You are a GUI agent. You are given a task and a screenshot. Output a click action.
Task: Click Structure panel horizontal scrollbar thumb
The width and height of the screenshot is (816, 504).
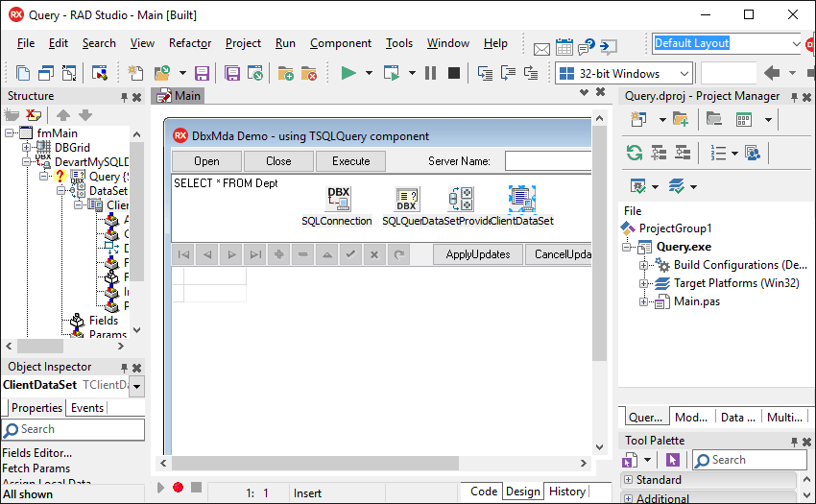coord(40,346)
